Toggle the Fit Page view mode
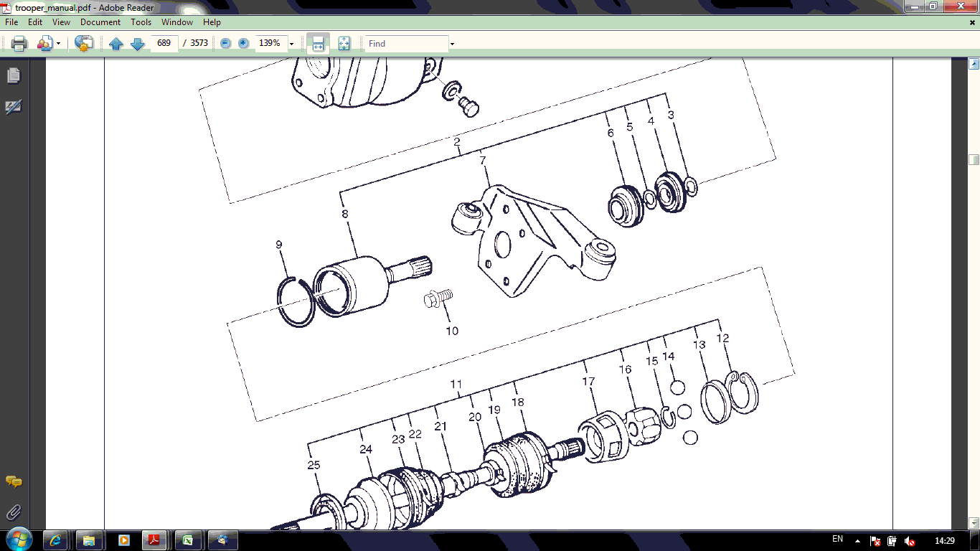This screenshot has width=980, height=551. click(x=344, y=44)
